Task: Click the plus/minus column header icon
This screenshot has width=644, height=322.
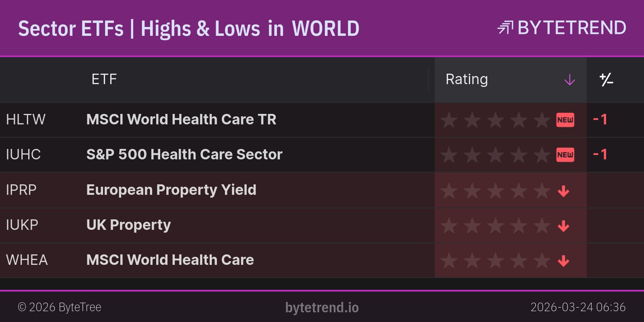Action: [x=606, y=80]
